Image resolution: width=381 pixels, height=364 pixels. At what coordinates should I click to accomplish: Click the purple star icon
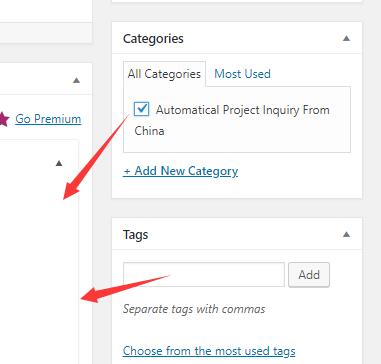pyautogui.click(x=3, y=119)
